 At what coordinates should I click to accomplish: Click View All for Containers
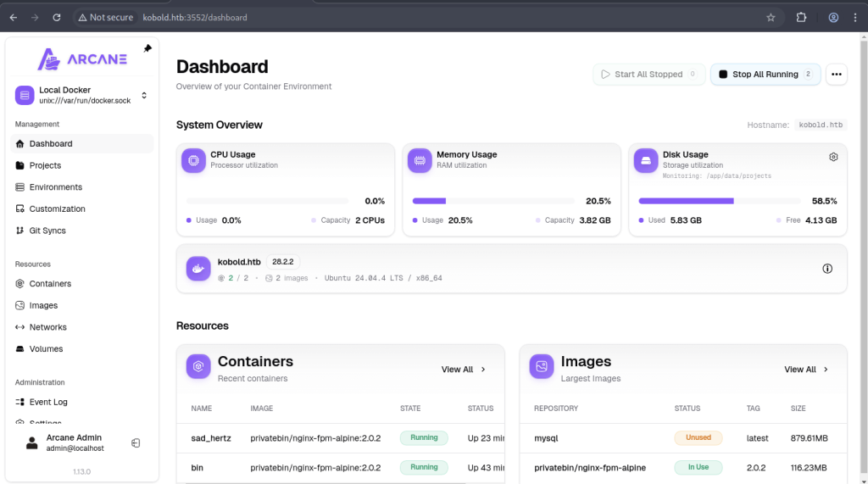point(464,370)
